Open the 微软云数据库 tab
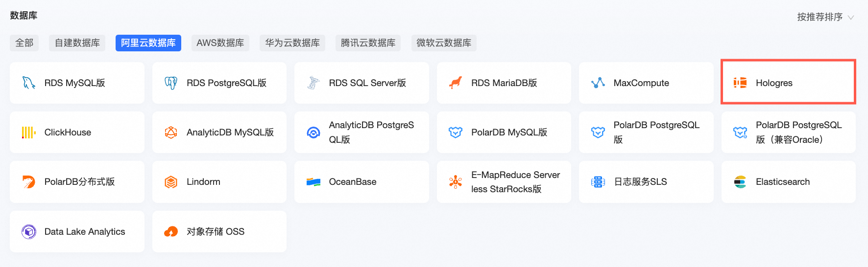The height and width of the screenshot is (267, 868). coord(444,43)
